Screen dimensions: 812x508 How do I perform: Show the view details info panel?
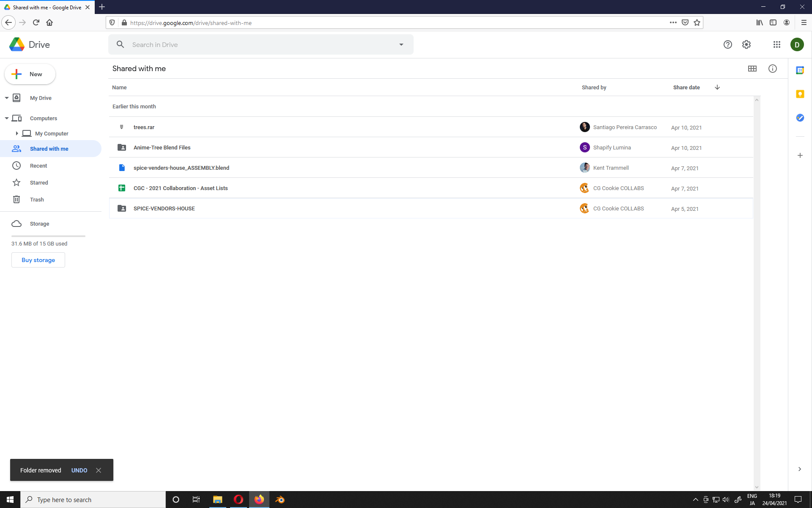click(x=772, y=69)
